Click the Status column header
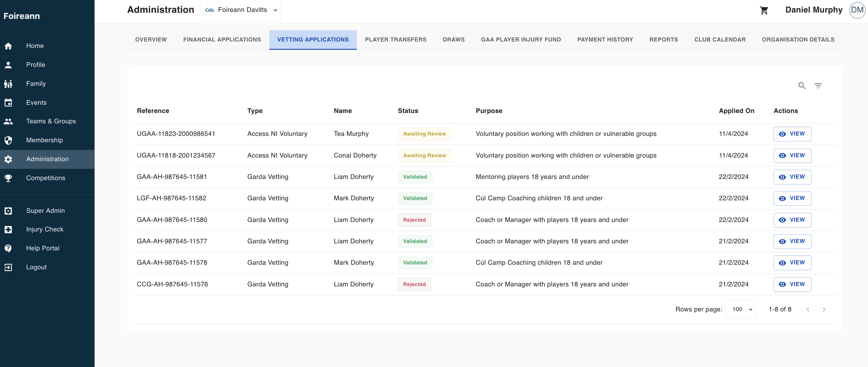 click(x=408, y=111)
